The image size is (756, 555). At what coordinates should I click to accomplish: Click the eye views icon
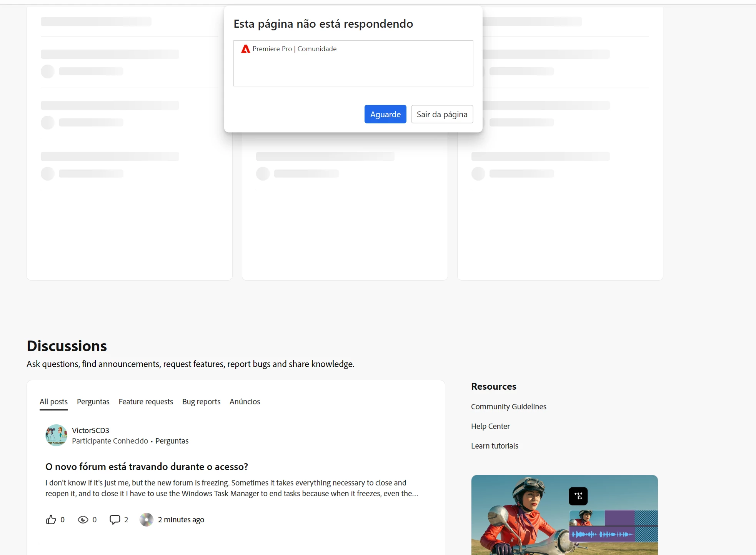tap(83, 520)
